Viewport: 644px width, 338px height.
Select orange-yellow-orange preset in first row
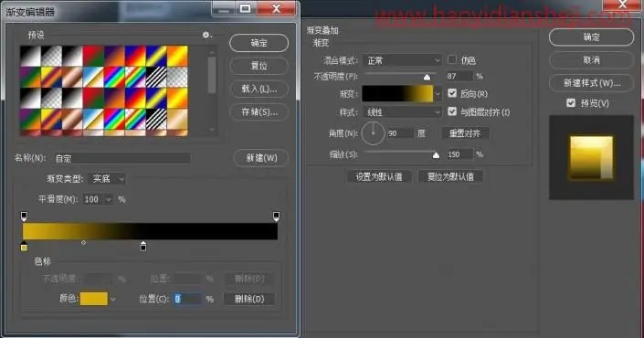[177, 56]
